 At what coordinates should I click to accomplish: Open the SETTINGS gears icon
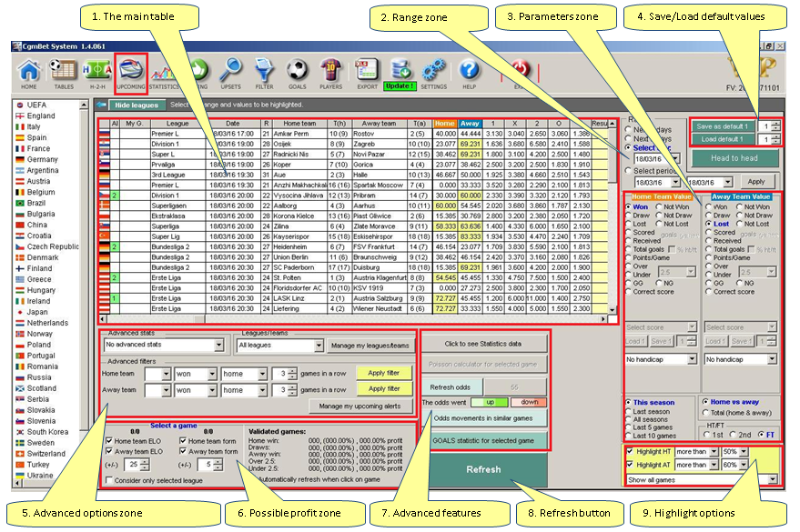(433, 74)
